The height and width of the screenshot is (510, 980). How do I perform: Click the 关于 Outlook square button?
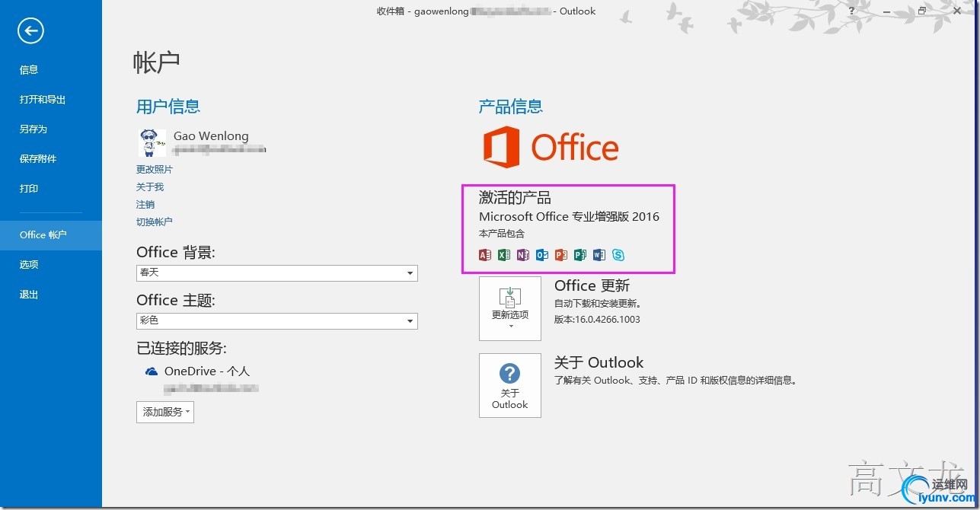point(510,385)
